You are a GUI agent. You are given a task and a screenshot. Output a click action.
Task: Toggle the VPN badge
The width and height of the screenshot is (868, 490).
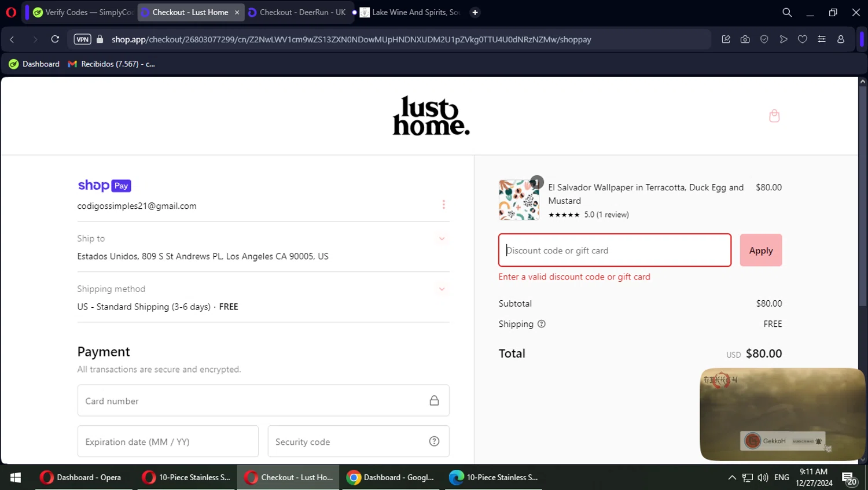click(x=83, y=39)
